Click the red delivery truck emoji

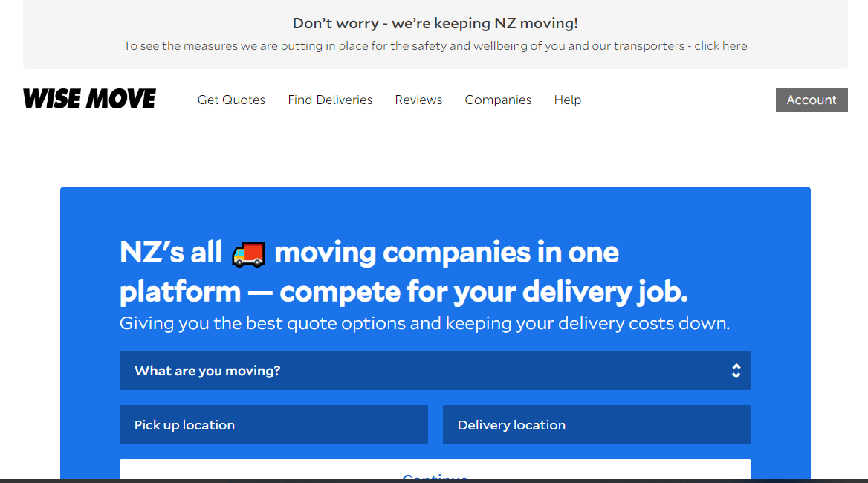pyautogui.click(x=248, y=254)
